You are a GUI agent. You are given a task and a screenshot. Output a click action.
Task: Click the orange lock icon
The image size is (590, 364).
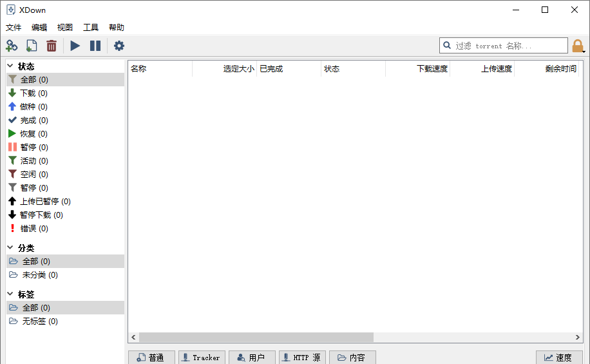click(578, 46)
